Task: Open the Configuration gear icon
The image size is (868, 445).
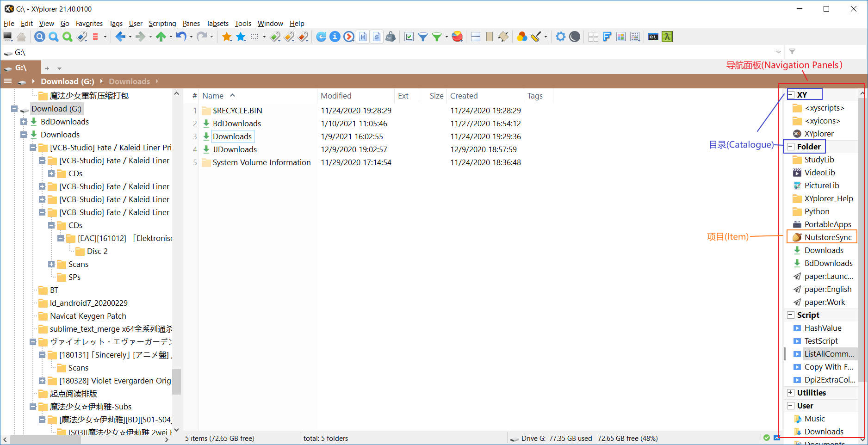Action: [560, 37]
